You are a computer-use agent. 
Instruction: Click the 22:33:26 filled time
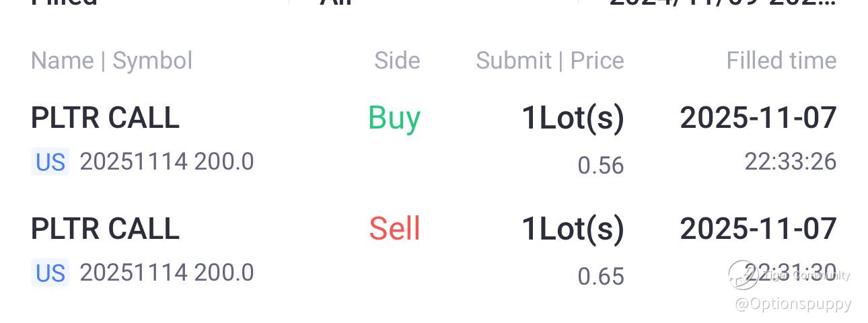790,161
